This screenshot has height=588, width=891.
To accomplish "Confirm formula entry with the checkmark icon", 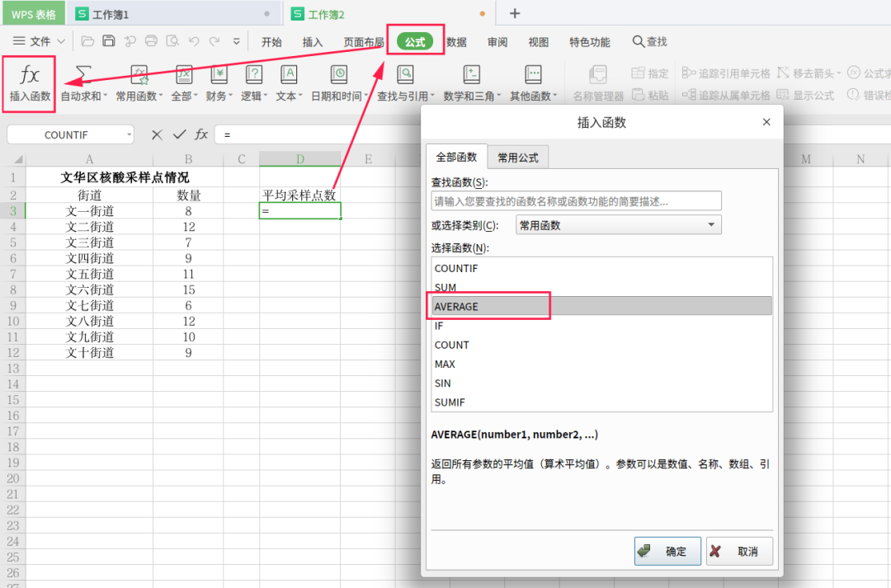I will [180, 134].
